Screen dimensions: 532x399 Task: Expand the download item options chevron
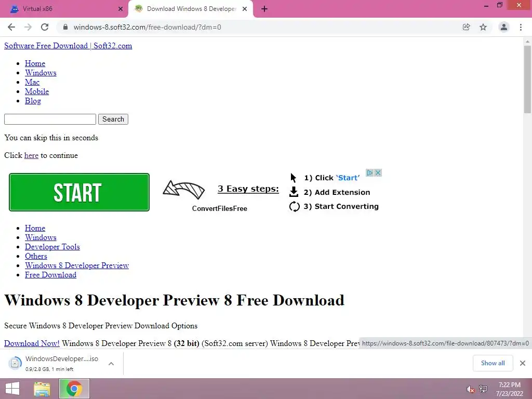click(111, 363)
